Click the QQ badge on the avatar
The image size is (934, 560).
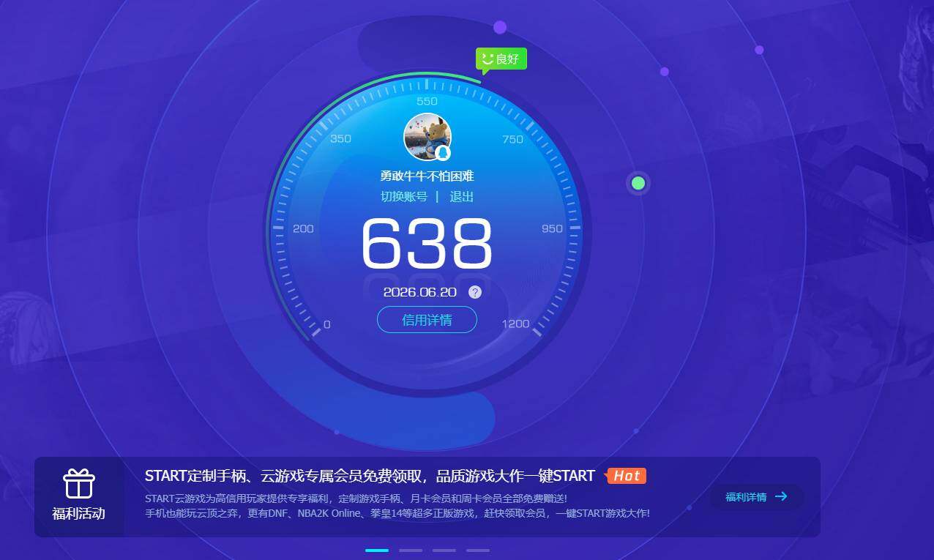[x=443, y=153]
